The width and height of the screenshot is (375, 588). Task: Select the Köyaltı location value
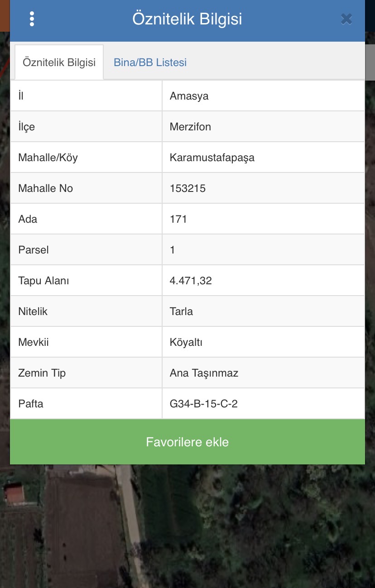(x=186, y=342)
